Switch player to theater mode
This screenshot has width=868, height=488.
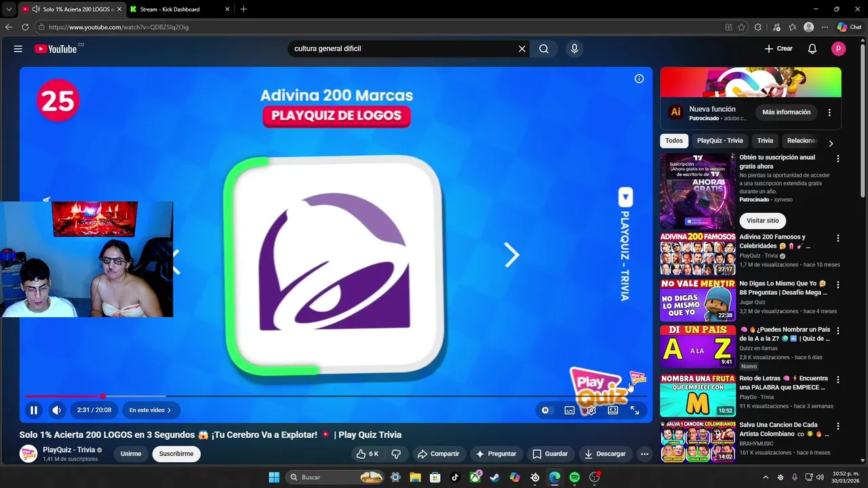[x=613, y=410]
